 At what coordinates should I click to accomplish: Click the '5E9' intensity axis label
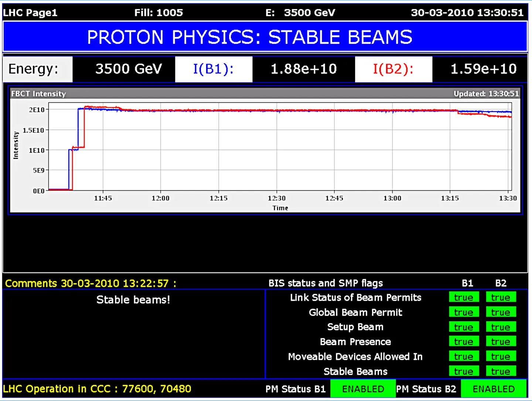click(x=38, y=170)
